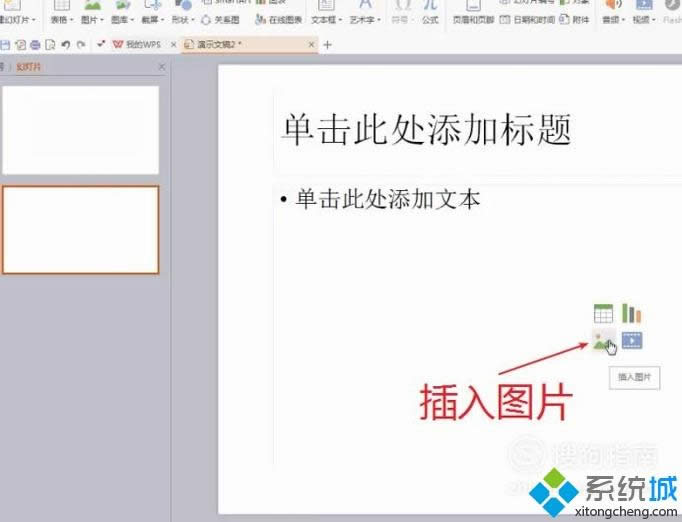Close the 我的WPS tab
The image size is (682, 522).
(174, 44)
